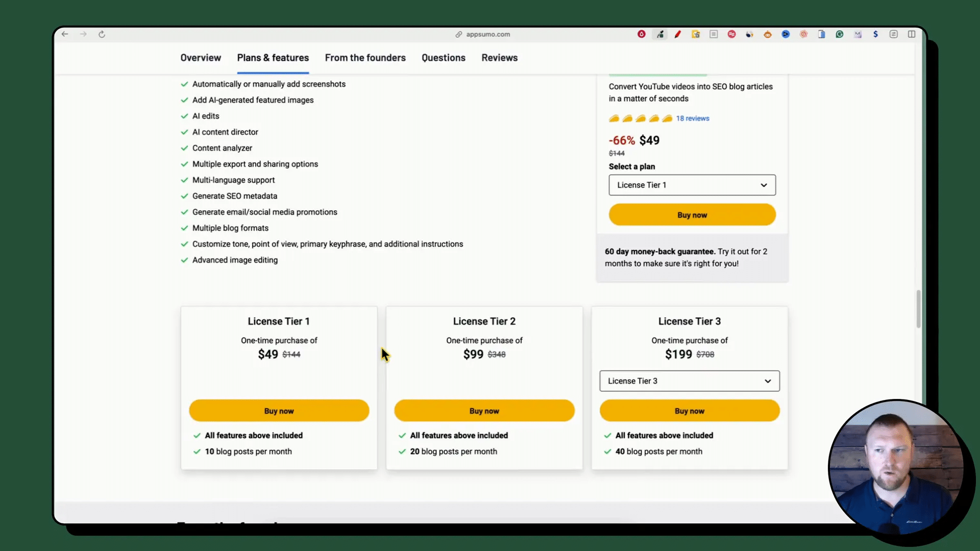Click the License Tier 2 heading
The image size is (980, 551).
(x=484, y=321)
